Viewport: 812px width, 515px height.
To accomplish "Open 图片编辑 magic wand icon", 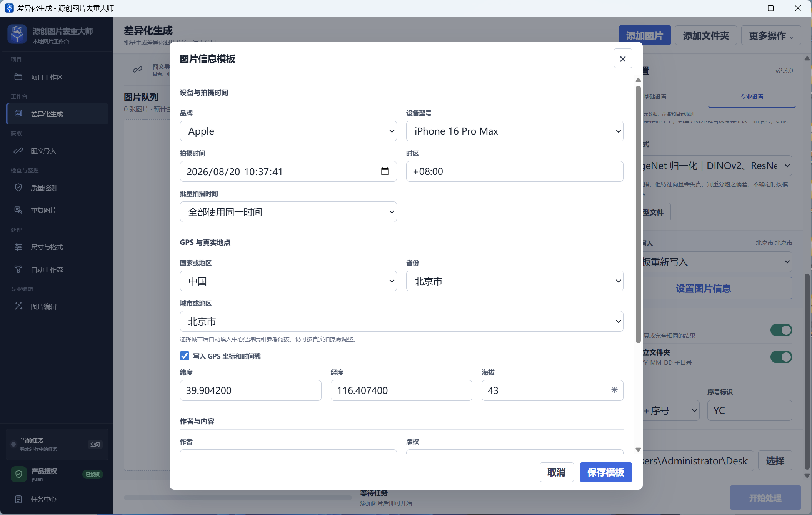I will pos(18,306).
